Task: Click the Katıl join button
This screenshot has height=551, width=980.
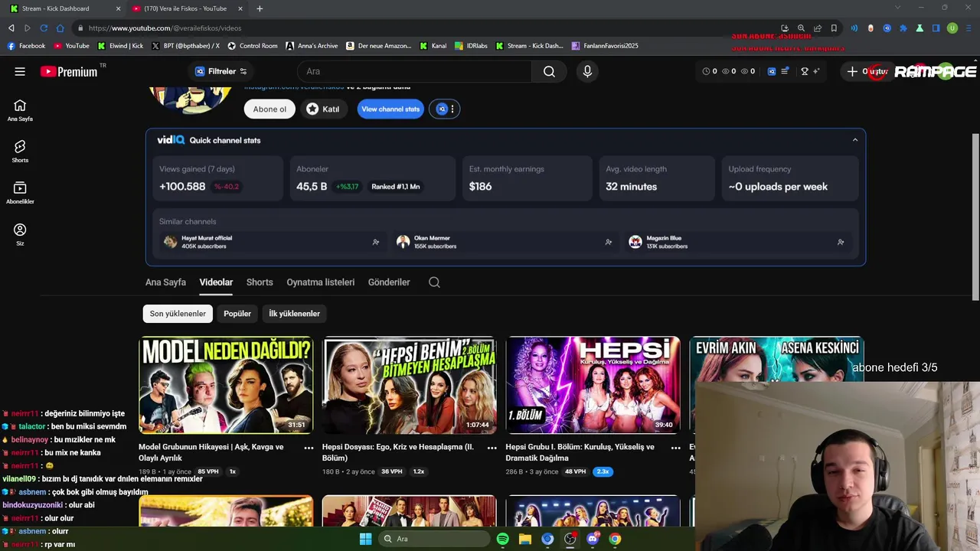Action: 322,109
